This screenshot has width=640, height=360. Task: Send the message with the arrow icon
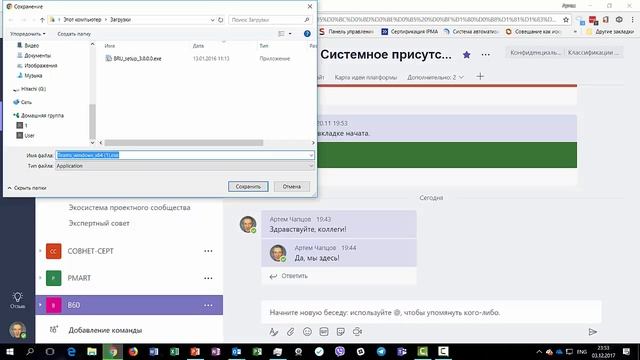(x=593, y=332)
